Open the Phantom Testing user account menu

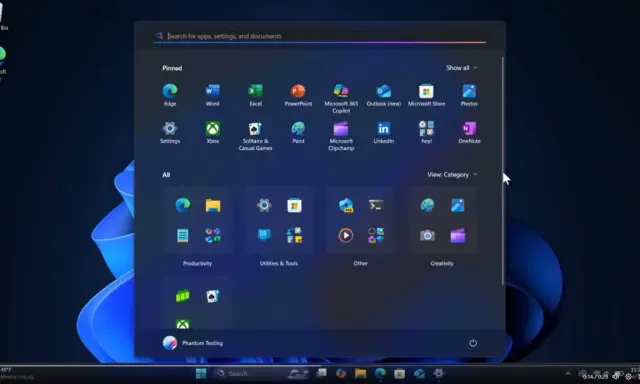tap(193, 343)
